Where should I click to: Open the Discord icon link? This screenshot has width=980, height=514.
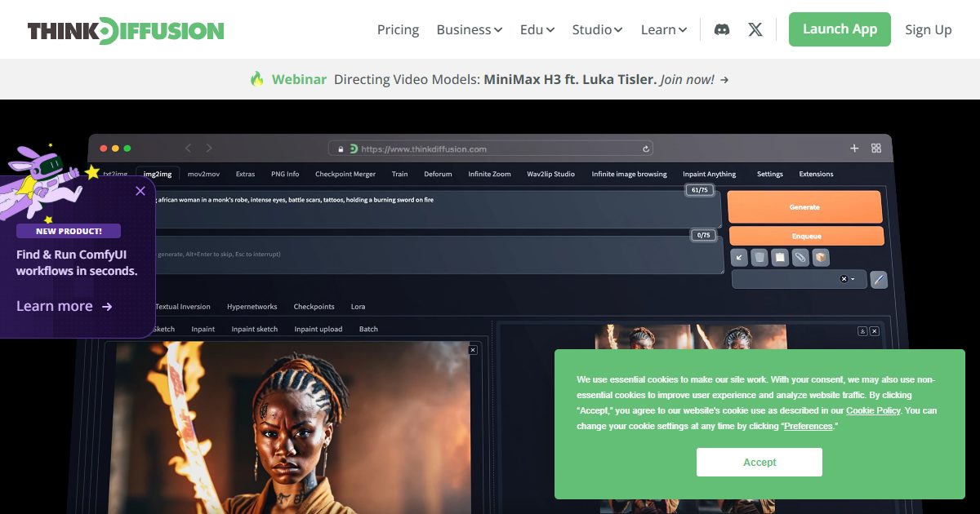[x=722, y=29]
